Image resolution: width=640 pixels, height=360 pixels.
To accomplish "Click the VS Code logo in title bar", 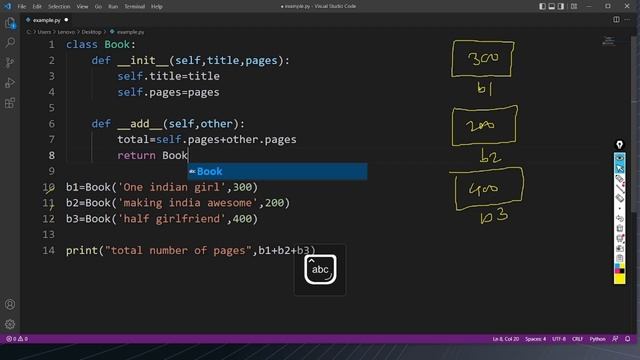I will point(7,6).
